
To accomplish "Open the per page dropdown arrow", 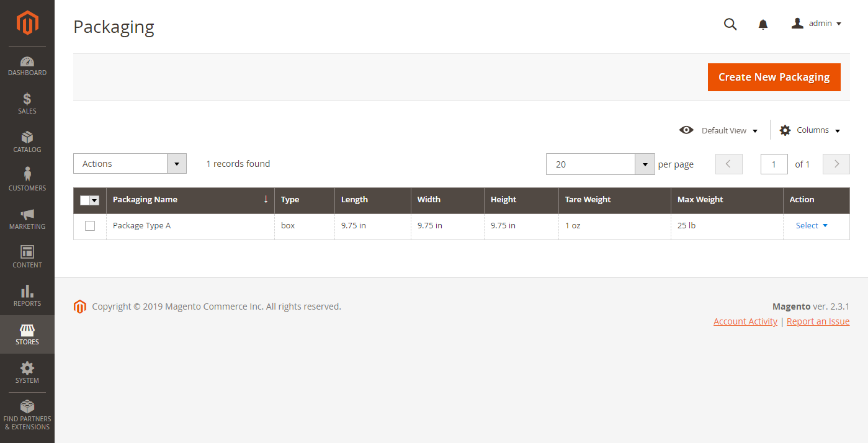I will coord(645,164).
